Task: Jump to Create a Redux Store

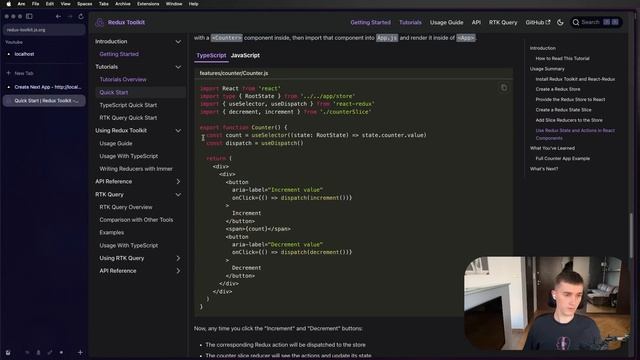Action: pos(558,89)
